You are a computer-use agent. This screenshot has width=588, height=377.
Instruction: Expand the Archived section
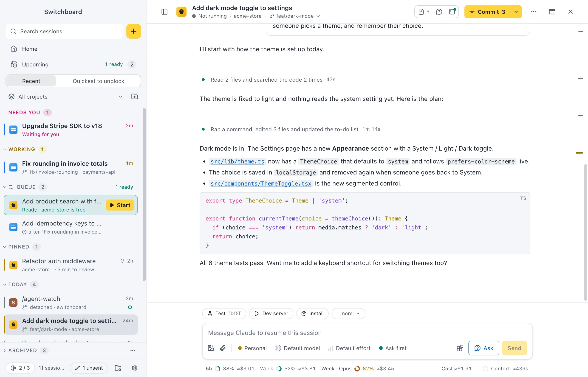click(x=5, y=350)
